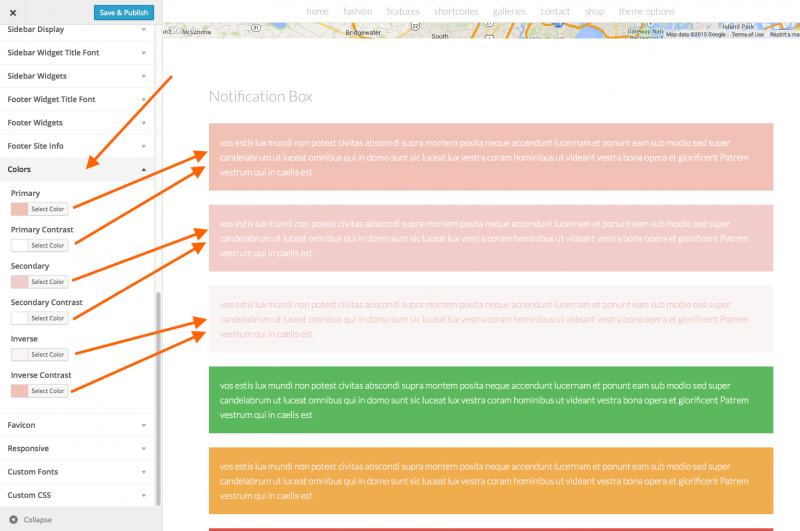Open the shortcodes menu item
Viewport: 800px width, 531px height.
(x=456, y=11)
